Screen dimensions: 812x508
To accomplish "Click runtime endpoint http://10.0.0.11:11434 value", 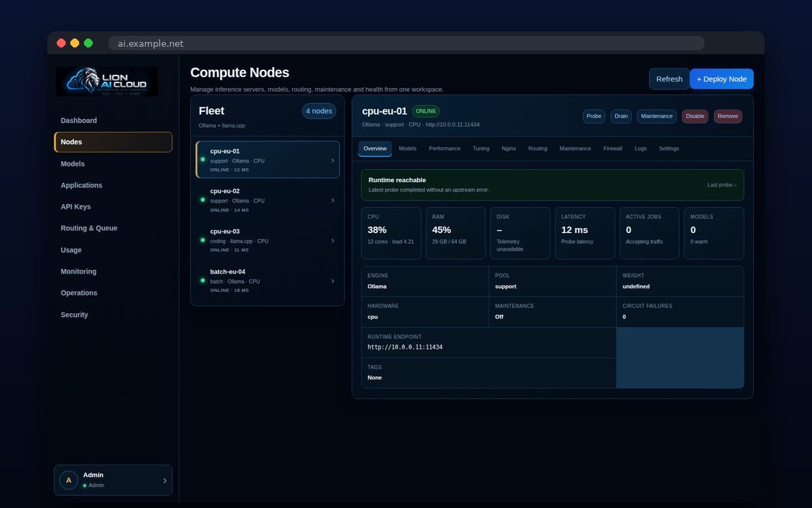I will pyautogui.click(x=405, y=347).
